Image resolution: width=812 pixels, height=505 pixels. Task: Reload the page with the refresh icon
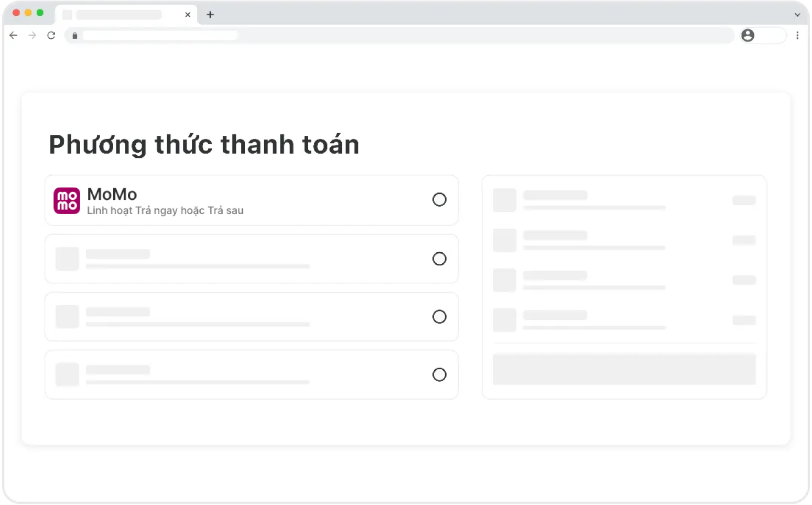[51, 35]
